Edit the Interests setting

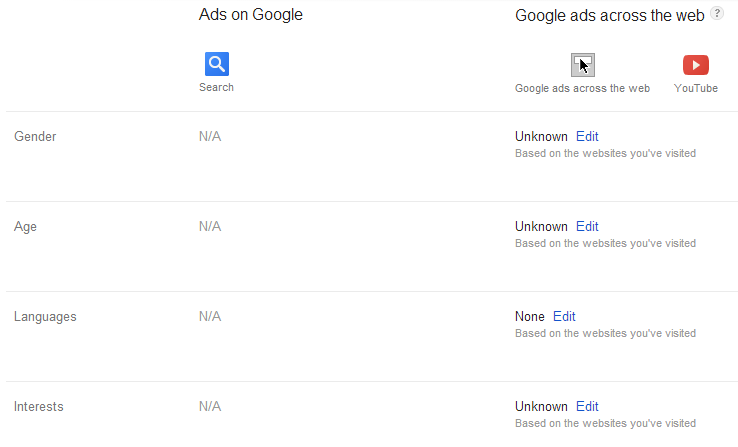(x=587, y=407)
